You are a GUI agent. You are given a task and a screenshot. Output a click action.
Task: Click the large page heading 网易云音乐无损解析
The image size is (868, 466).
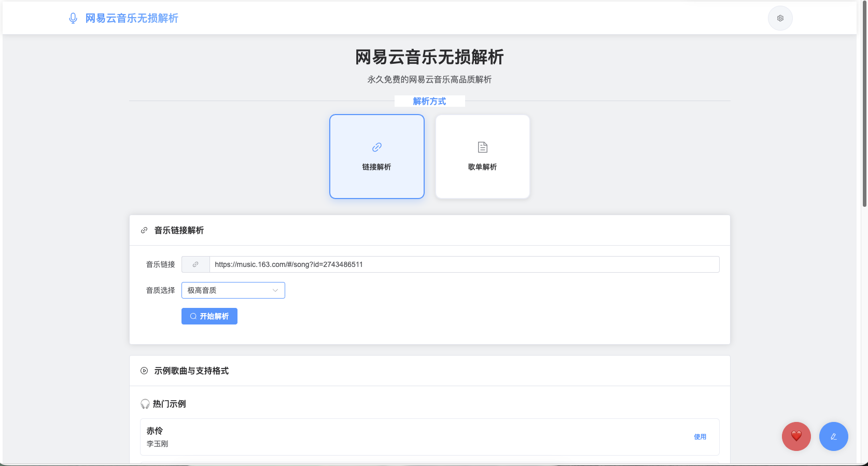pos(429,57)
